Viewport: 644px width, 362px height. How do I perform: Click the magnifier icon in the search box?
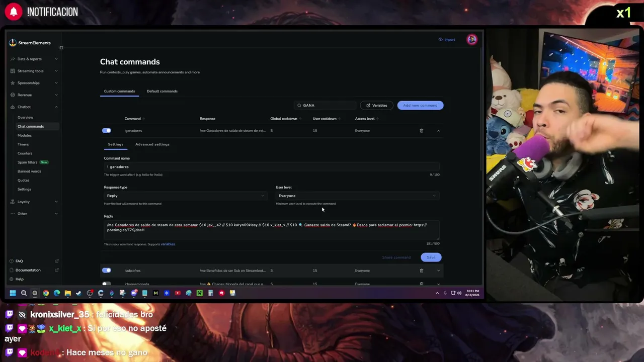(x=299, y=106)
